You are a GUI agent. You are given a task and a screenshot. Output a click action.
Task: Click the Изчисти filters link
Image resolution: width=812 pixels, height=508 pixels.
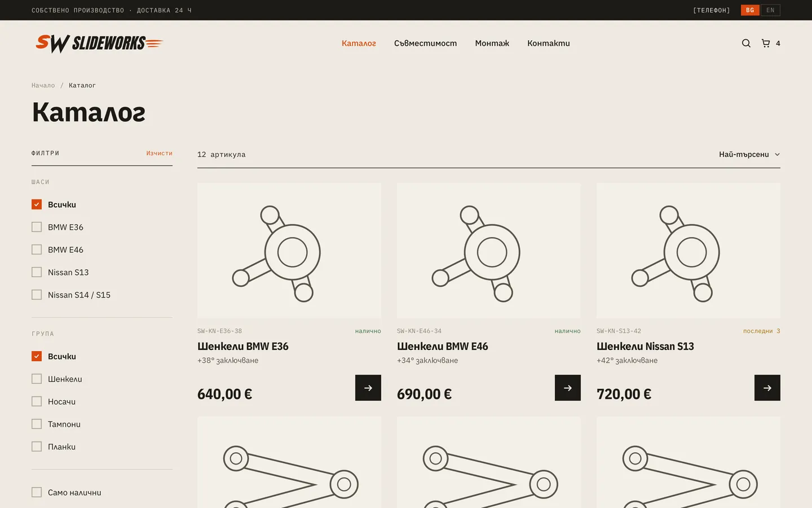[x=160, y=153]
